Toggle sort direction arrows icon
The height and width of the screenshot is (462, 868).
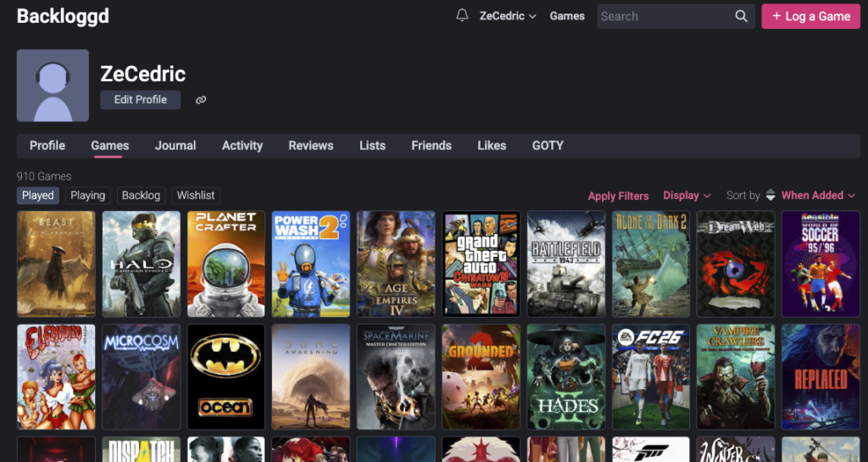coord(771,195)
